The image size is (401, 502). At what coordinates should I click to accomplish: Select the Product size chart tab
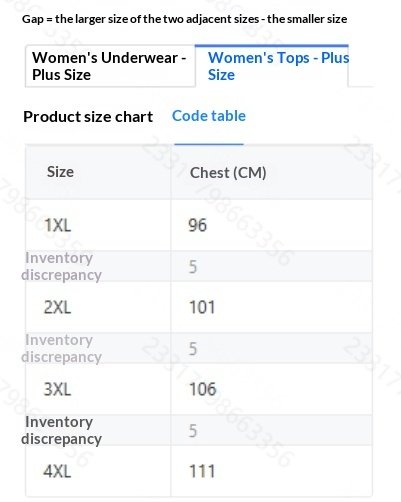88,117
